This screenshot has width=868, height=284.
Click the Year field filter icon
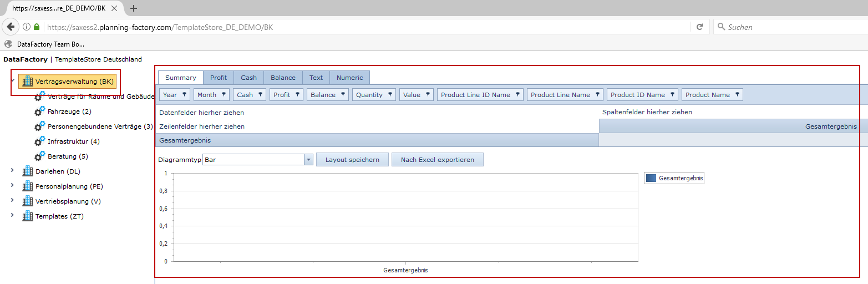click(184, 94)
